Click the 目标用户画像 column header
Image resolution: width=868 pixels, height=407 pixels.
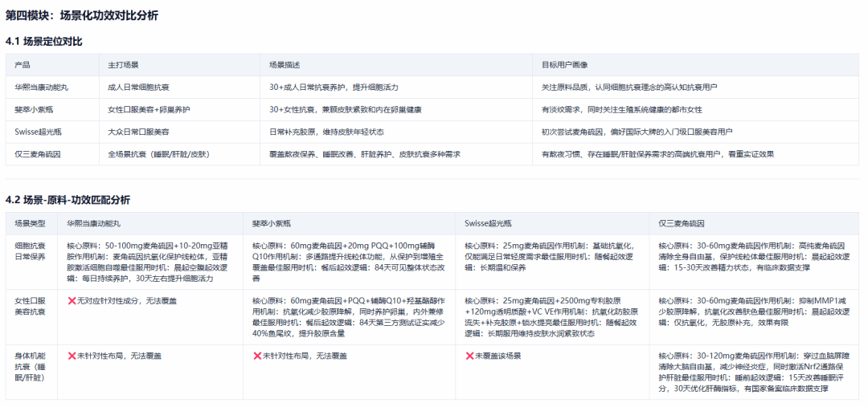tap(565, 65)
